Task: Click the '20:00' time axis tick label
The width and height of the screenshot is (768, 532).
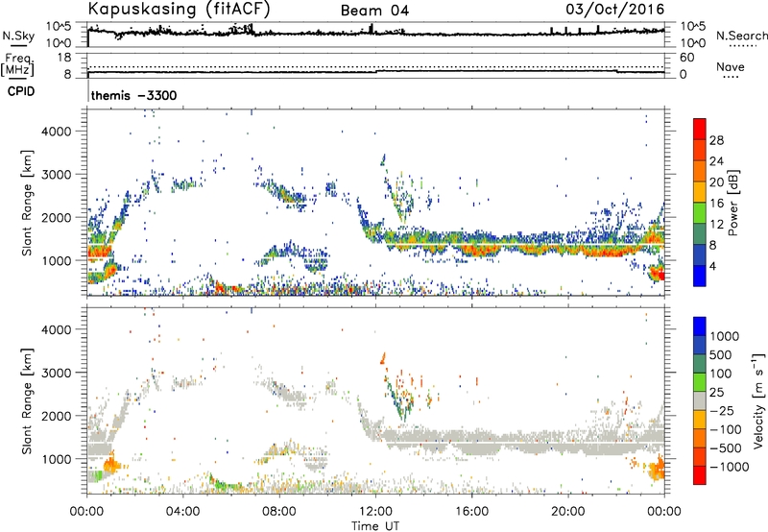Action: coord(567,512)
